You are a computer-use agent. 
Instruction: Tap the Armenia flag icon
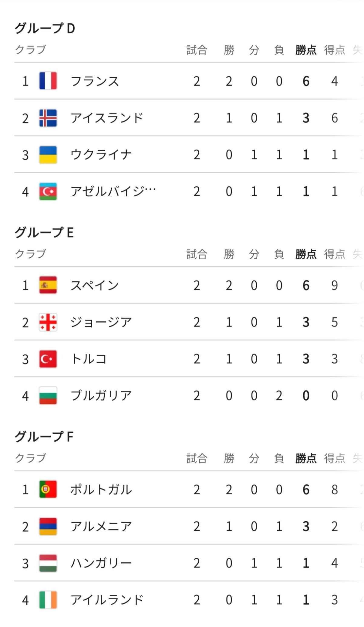[48, 526]
